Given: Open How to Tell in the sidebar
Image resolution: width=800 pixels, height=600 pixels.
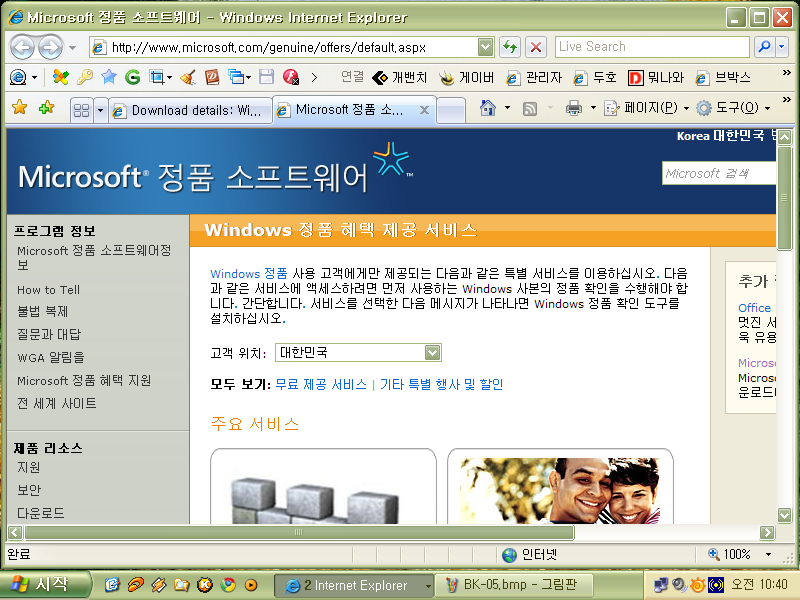Looking at the screenshot, I should [48, 290].
